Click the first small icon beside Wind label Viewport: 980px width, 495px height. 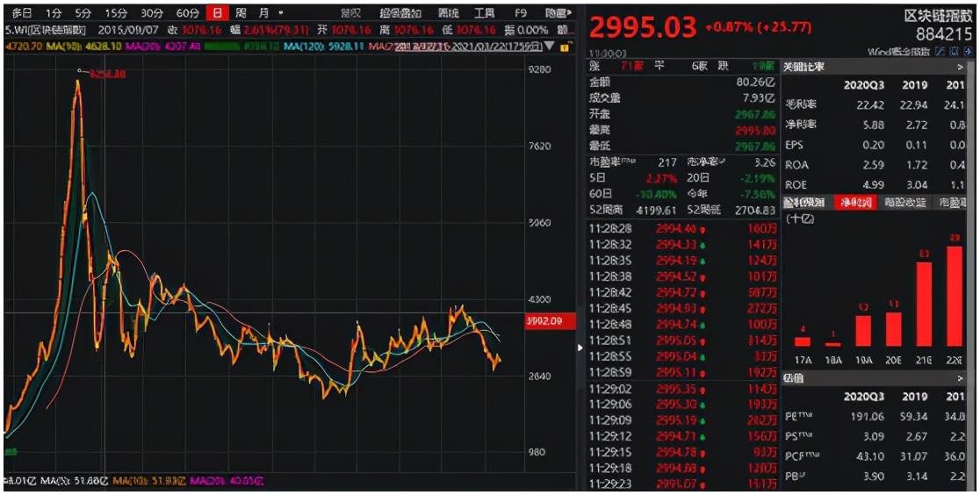[940, 52]
